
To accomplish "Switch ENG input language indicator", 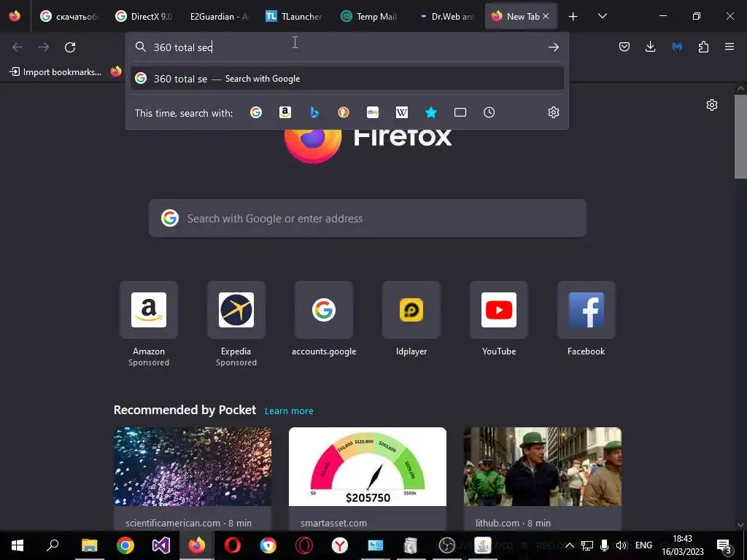I will pos(643,545).
